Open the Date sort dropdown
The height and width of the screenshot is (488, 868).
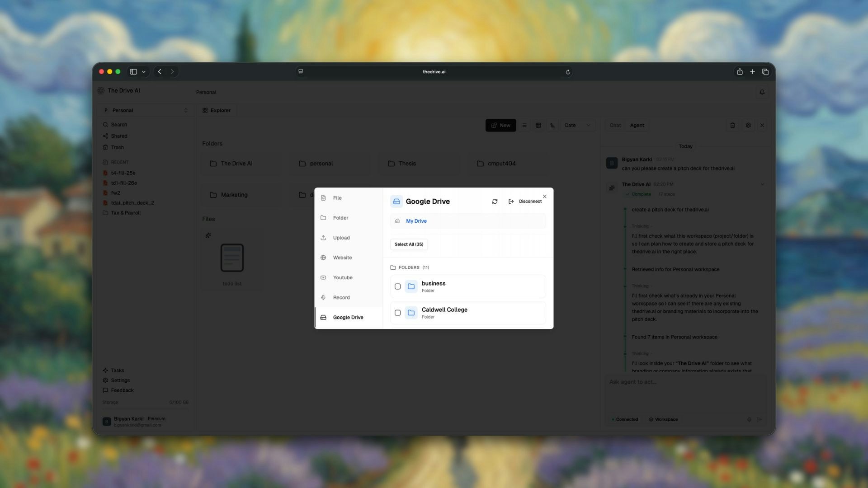pos(577,125)
